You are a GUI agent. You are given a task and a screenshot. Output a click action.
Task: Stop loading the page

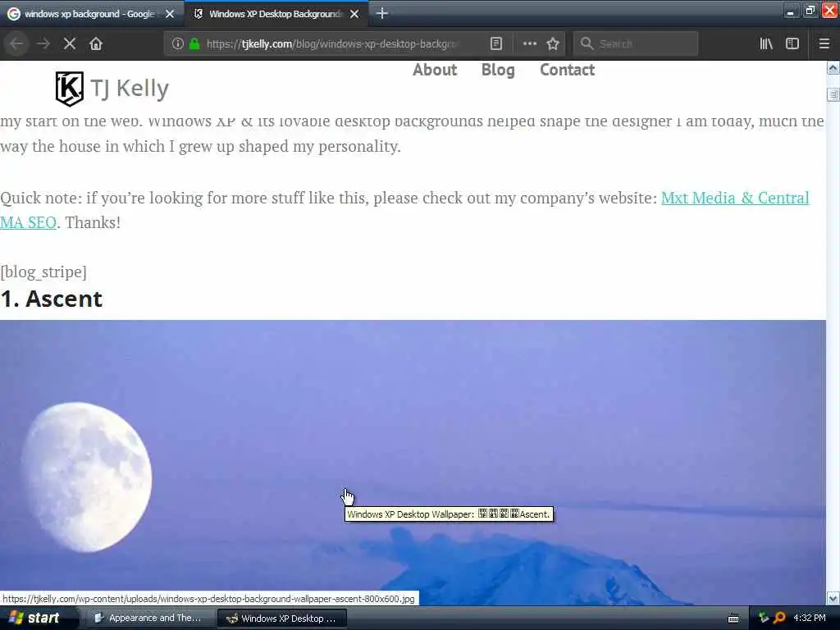(70, 44)
